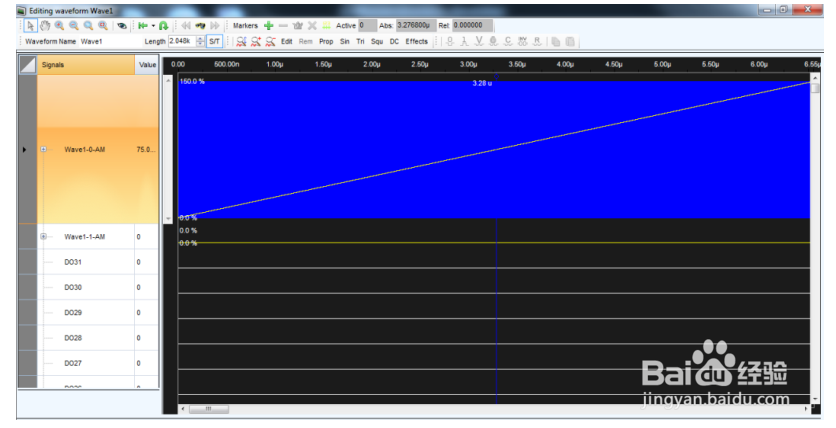Select the DO31 signal row
The height and width of the screenshot is (428, 836).
89,262
